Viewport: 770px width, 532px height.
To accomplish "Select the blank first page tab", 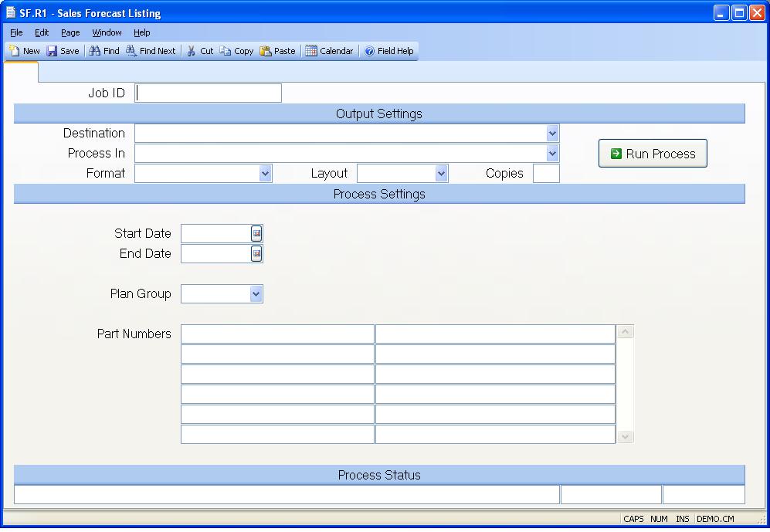I will (x=21, y=72).
